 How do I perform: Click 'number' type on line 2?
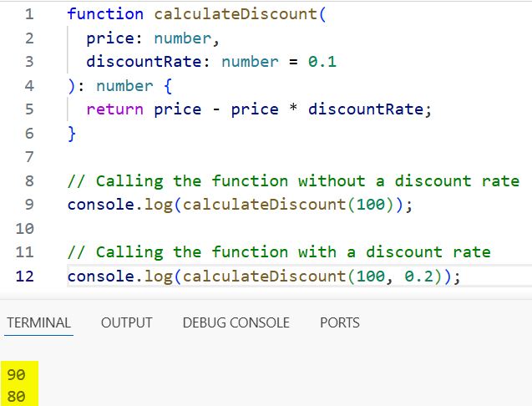(183, 38)
